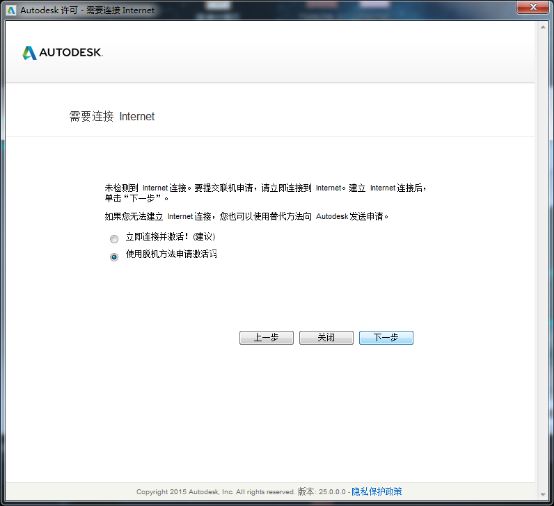Click the scrollbar down arrow
Image resolution: width=554 pixels, height=506 pixels.
tap(543, 494)
